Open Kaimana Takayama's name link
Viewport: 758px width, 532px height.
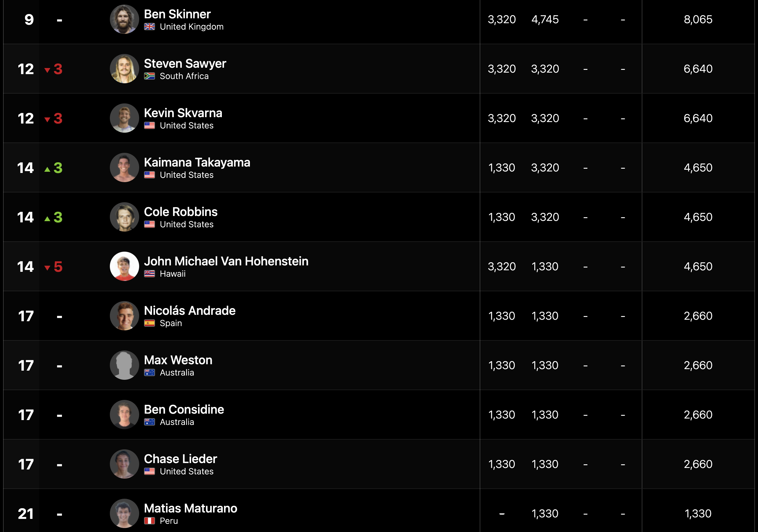(197, 162)
